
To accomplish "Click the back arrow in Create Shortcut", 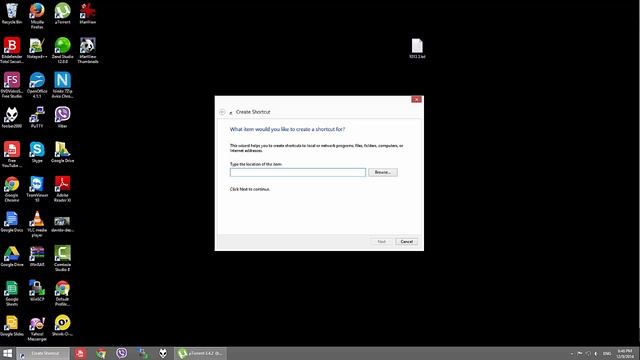I will [222, 112].
